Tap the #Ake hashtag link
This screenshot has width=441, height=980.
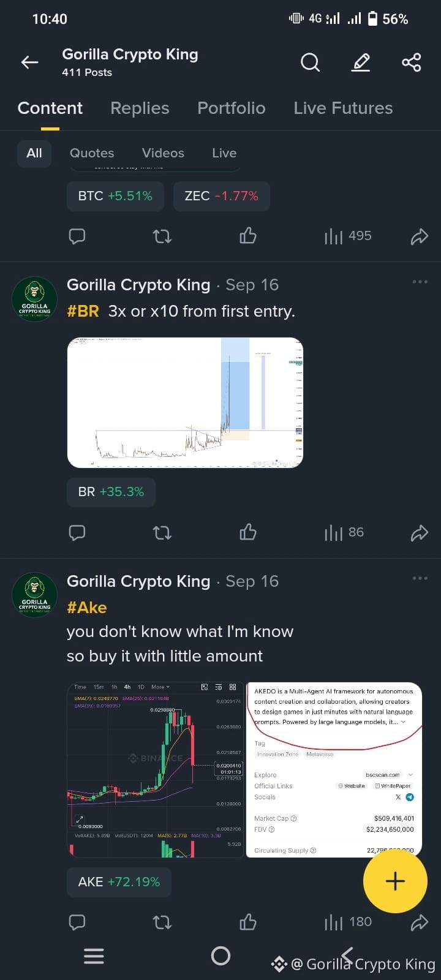pos(87,608)
